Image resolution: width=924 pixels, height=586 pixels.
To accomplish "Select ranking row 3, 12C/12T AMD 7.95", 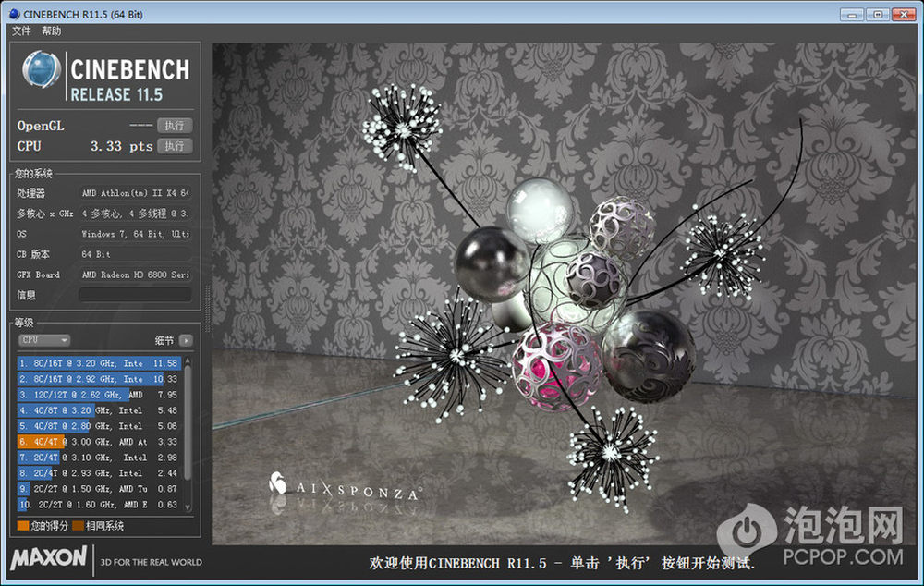I will point(99,395).
